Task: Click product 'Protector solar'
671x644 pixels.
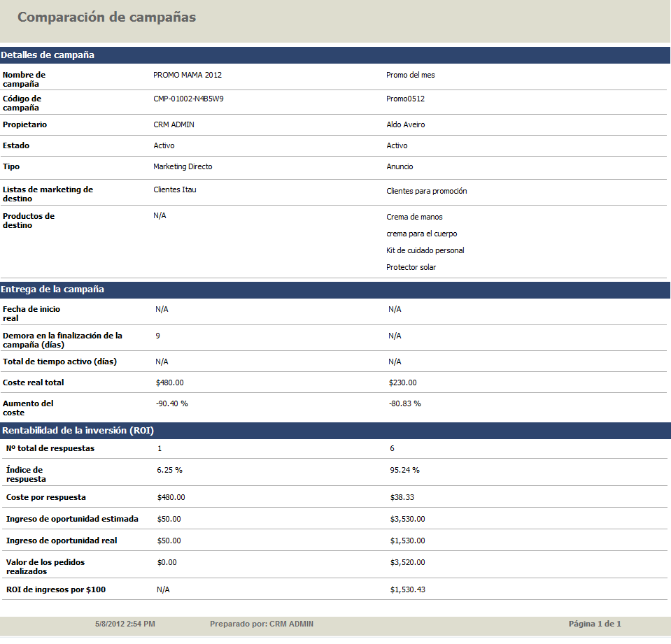Action: pyautogui.click(x=411, y=267)
